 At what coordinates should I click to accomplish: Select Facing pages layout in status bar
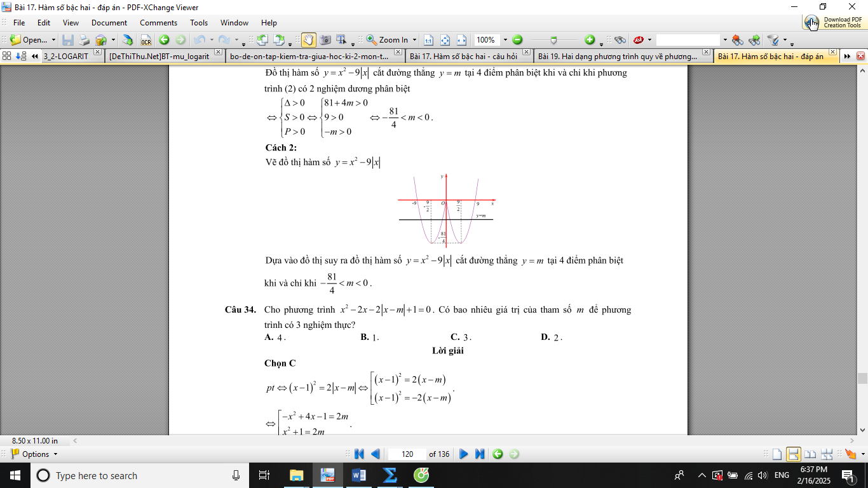pos(810,454)
